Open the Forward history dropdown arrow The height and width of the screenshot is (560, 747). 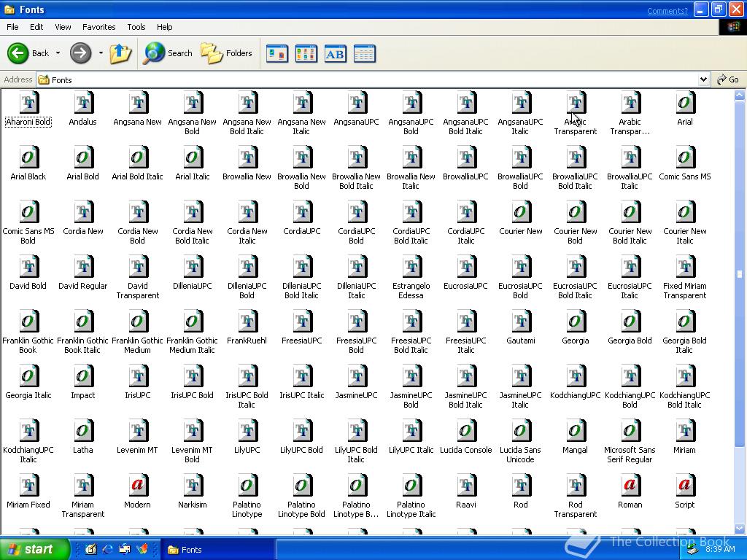101,53
